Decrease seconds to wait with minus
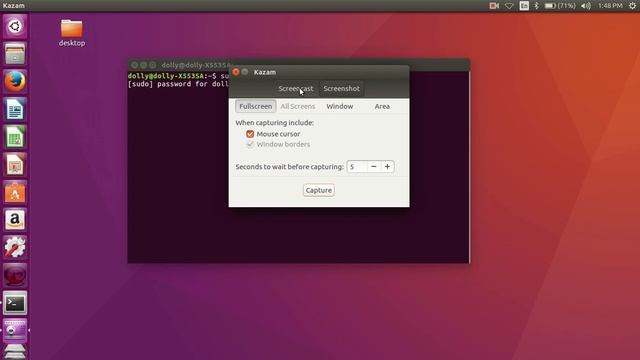The height and width of the screenshot is (360, 640). 373,167
